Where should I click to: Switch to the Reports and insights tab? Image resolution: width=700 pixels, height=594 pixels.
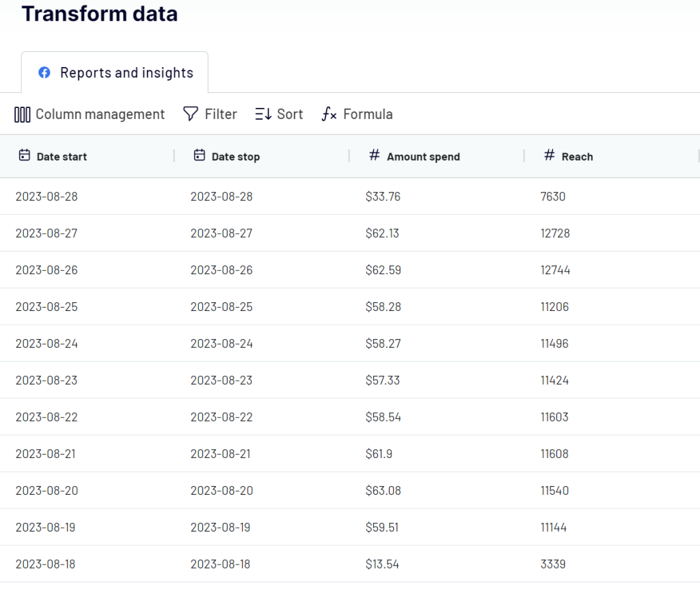click(x=126, y=72)
